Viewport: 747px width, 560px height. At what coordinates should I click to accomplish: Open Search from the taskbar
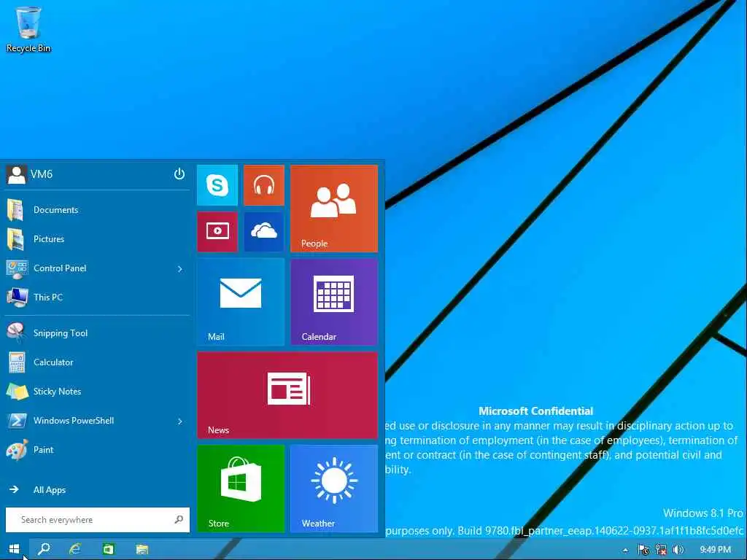tap(44, 549)
